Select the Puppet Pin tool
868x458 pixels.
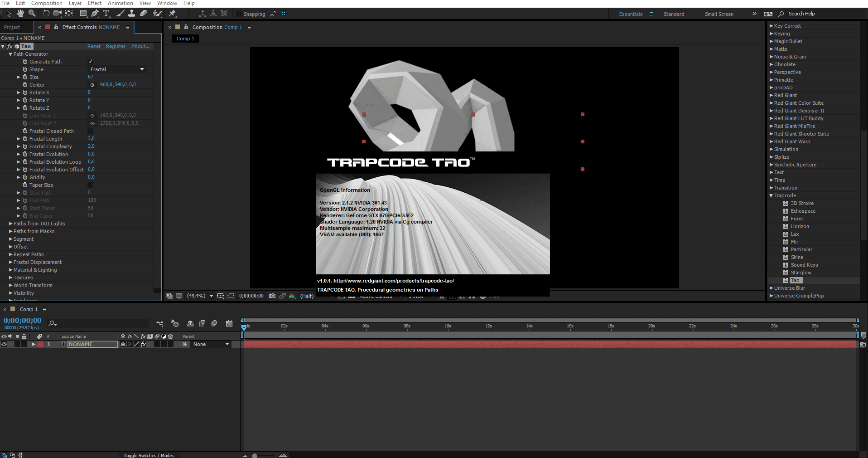[172, 14]
